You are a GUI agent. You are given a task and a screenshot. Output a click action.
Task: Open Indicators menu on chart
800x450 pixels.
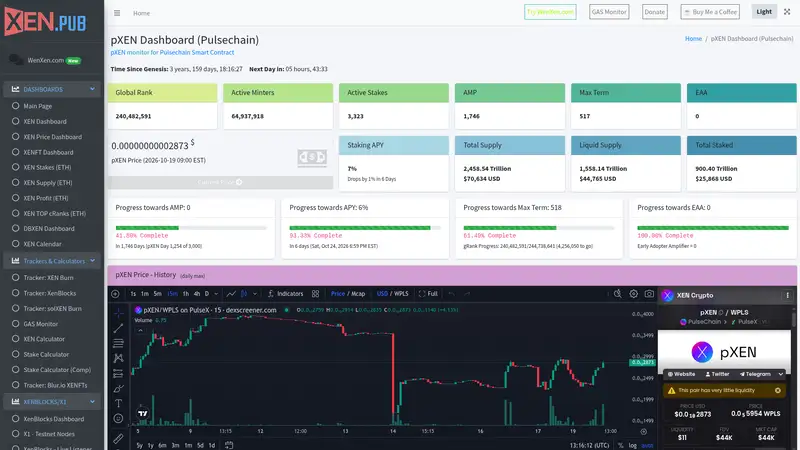tap(286, 294)
